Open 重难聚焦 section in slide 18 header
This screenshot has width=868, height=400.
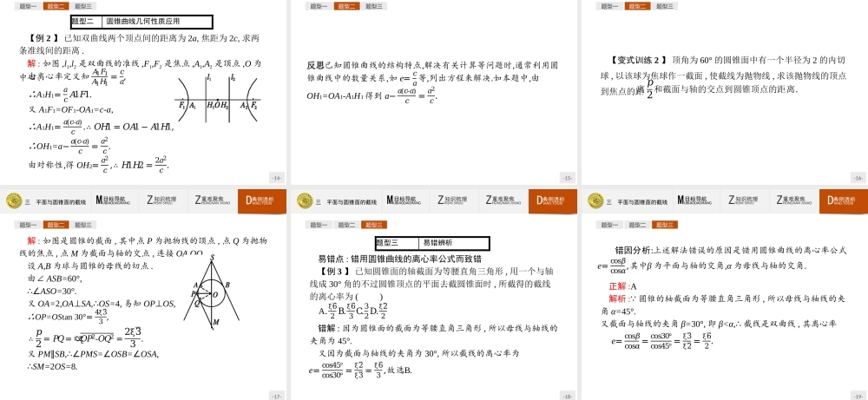pyautogui.click(x=503, y=200)
